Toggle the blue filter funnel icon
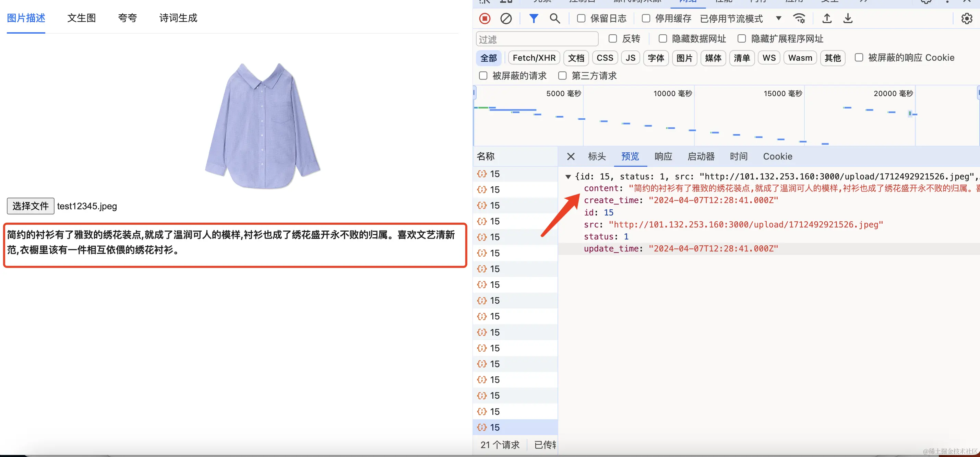Screen dimensions: 980x457 [533, 18]
